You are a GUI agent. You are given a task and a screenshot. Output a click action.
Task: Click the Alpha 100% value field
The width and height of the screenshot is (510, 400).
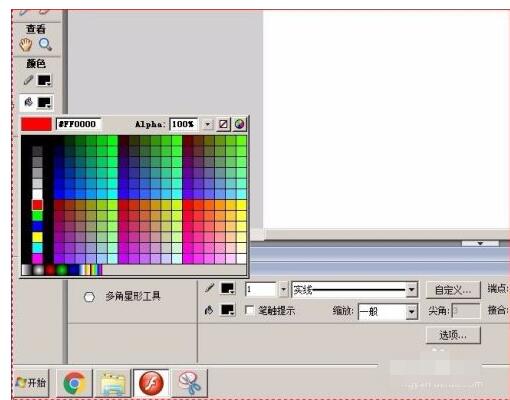[x=184, y=124]
